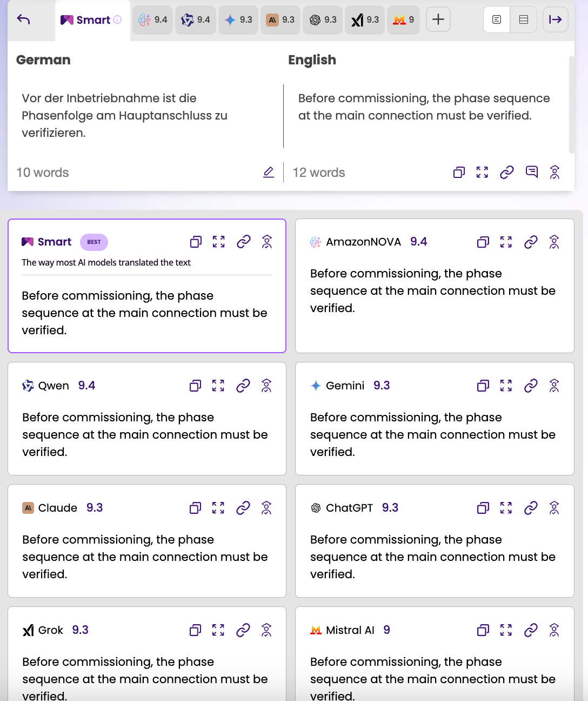
Task: Switch to the Claude 9.3 tab
Action: (280, 20)
